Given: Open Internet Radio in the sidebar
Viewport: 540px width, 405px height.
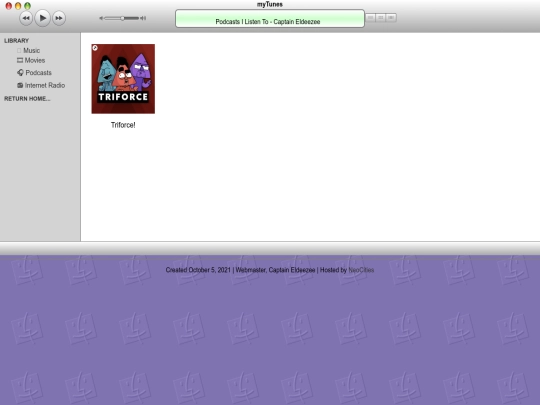Looking at the screenshot, I should [44, 85].
